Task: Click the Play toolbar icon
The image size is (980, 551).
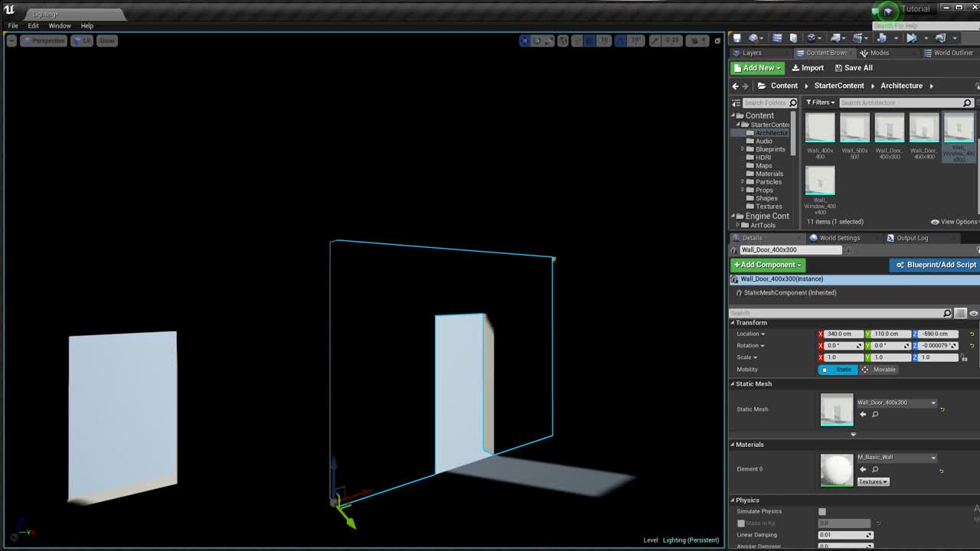Action: [912, 37]
